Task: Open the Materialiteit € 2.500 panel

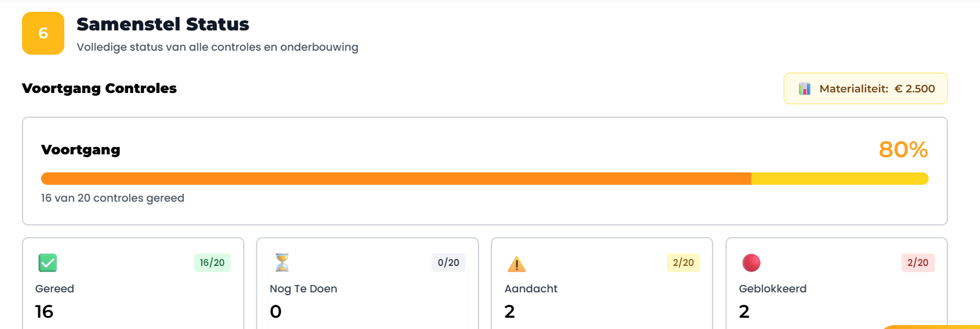Action: tap(865, 88)
